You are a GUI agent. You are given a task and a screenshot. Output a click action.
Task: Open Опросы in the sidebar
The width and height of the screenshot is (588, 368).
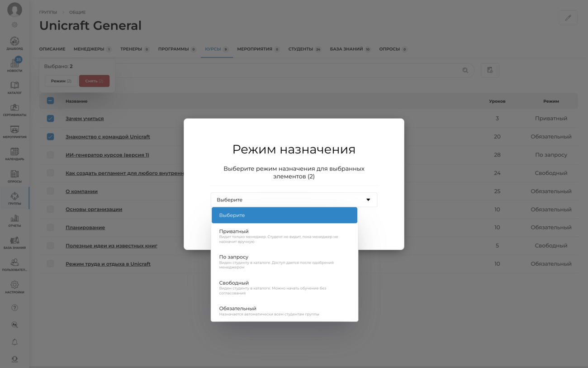[x=14, y=176]
